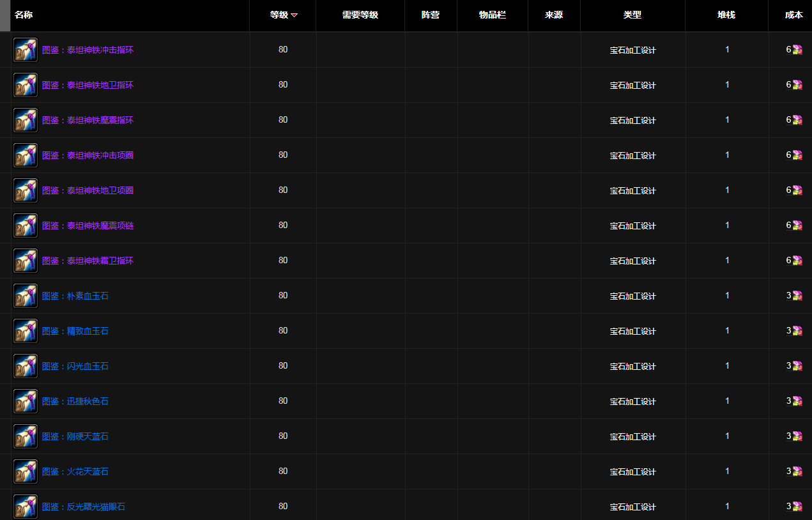This screenshot has width=812, height=520.
Task: Click 宝石加工设计 type in 图鉴:刚硬天蓝石 row
Action: [632, 436]
